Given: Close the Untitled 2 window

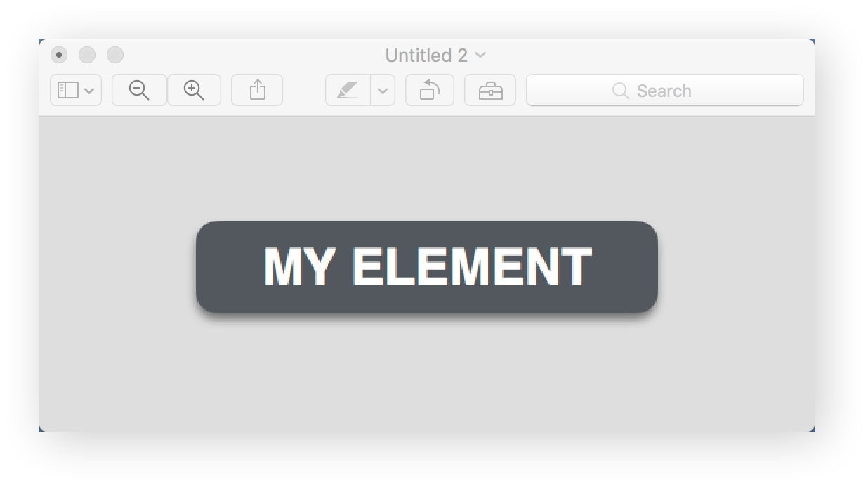Looking at the screenshot, I should pos(59,55).
